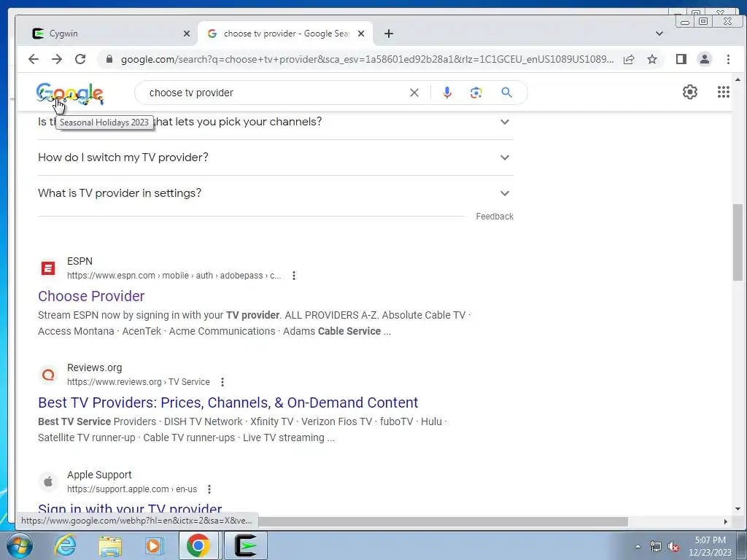Open the Windows Start menu
The image size is (747, 560).
click(x=20, y=545)
